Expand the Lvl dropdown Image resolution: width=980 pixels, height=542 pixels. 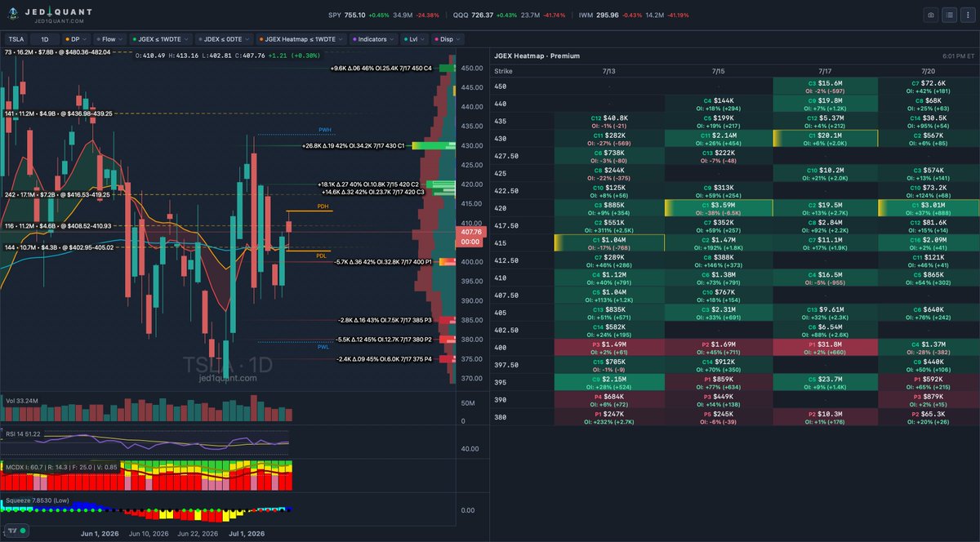416,38
